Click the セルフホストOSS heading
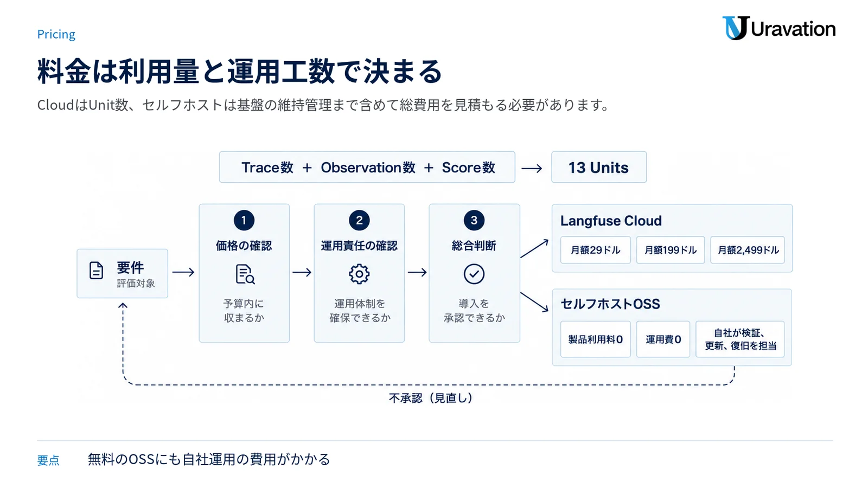 tap(610, 304)
